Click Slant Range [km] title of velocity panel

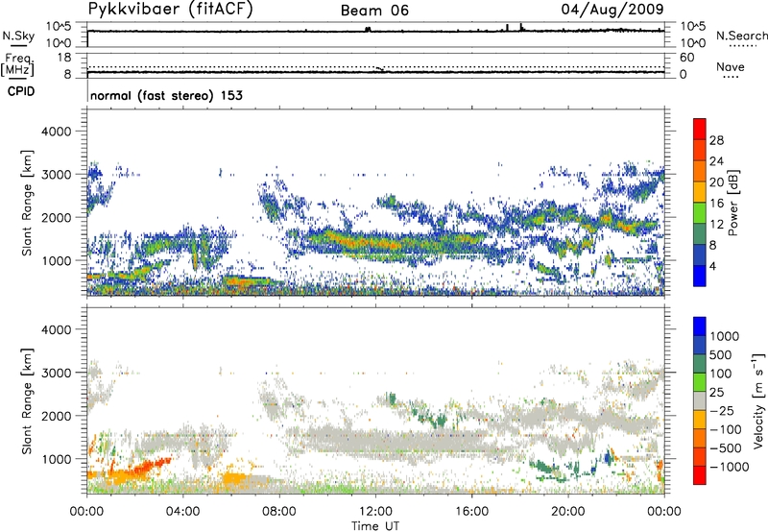coord(27,400)
